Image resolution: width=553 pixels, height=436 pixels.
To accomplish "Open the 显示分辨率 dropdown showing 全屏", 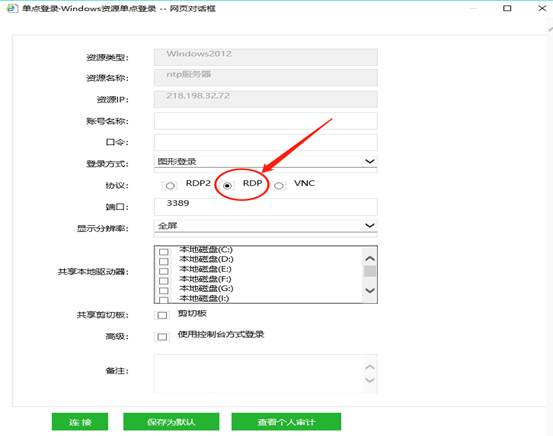I will coord(265,226).
